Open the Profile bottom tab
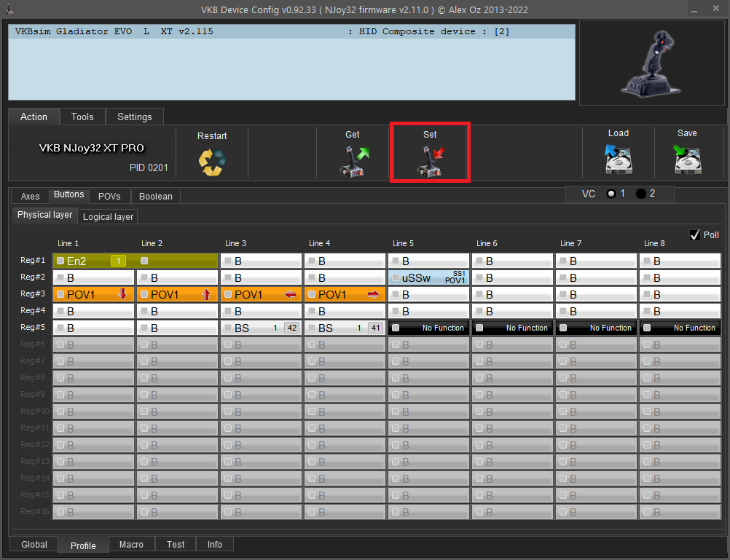730x560 pixels. 83,545
